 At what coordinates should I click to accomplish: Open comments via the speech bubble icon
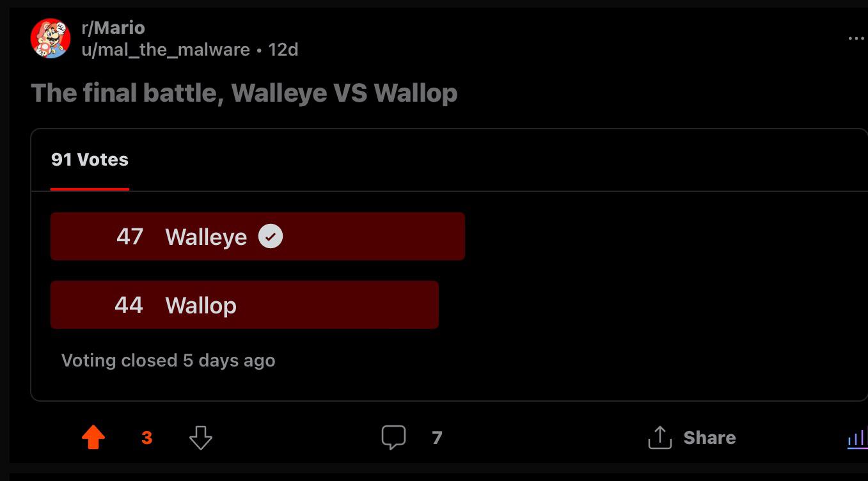[395, 438]
